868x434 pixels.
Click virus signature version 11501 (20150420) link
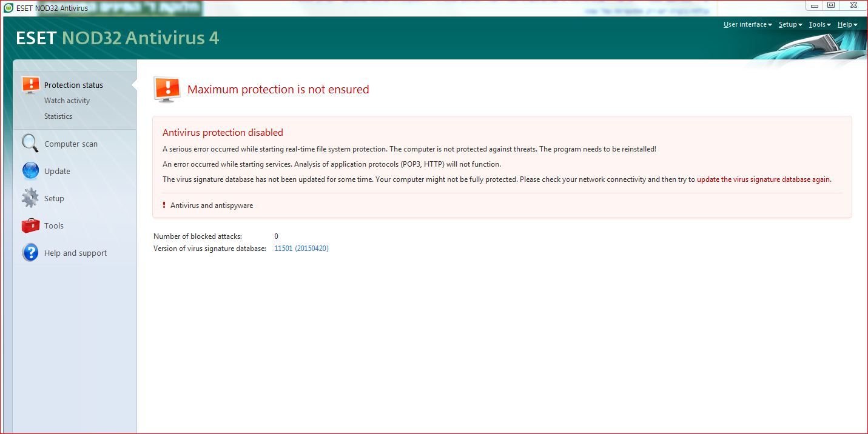pyautogui.click(x=301, y=249)
